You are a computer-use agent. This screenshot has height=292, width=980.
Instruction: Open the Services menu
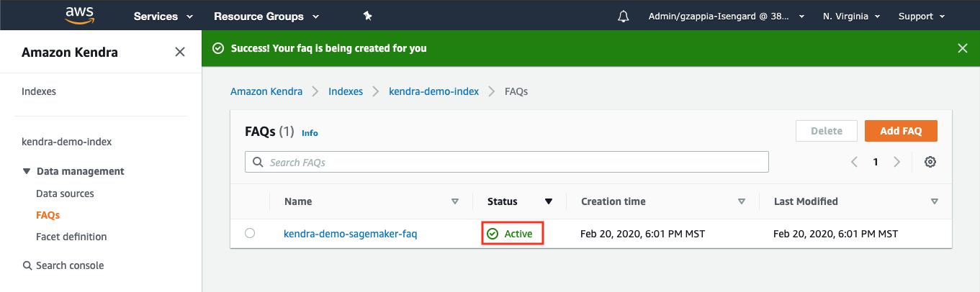[x=163, y=16]
